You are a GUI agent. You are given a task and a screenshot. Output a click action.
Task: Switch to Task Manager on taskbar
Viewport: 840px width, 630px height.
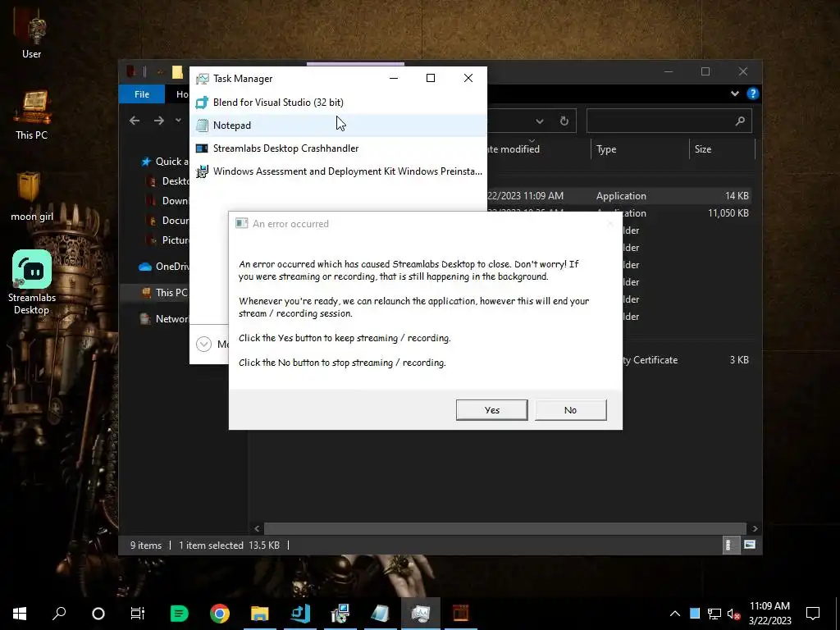click(421, 614)
